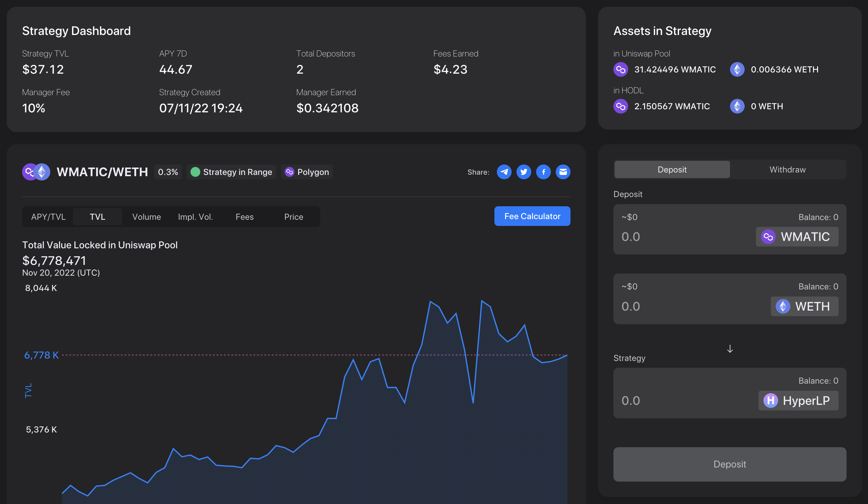Image resolution: width=868 pixels, height=504 pixels.
Task: Share strategy via Telegram icon
Action: 504,172
